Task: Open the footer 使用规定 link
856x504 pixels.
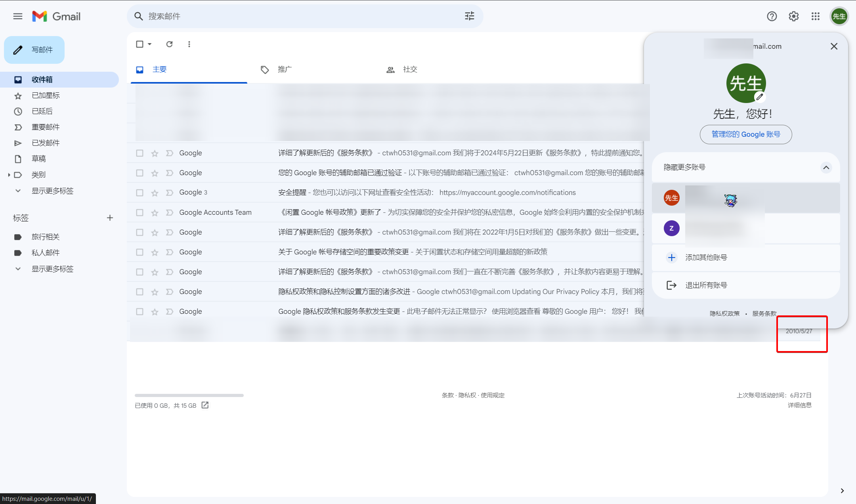Action: [x=493, y=395]
